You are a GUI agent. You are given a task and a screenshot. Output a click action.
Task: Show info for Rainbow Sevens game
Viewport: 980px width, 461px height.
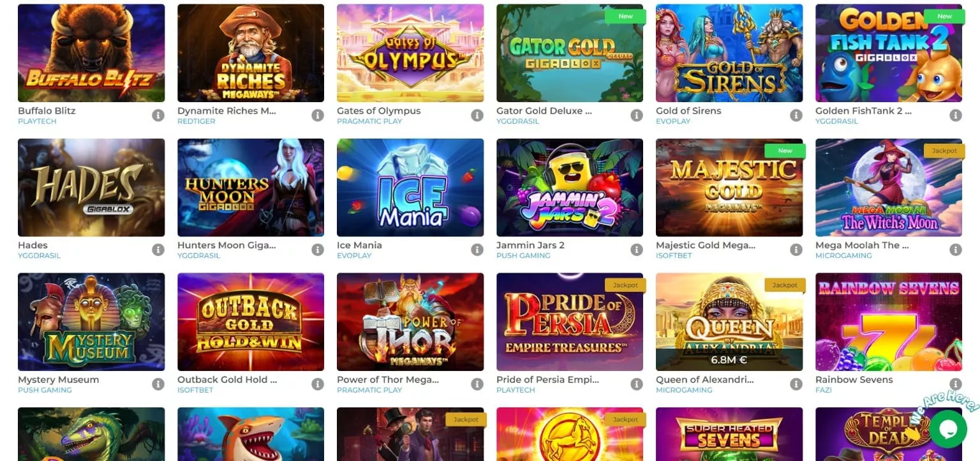pyautogui.click(x=956, y=384)
